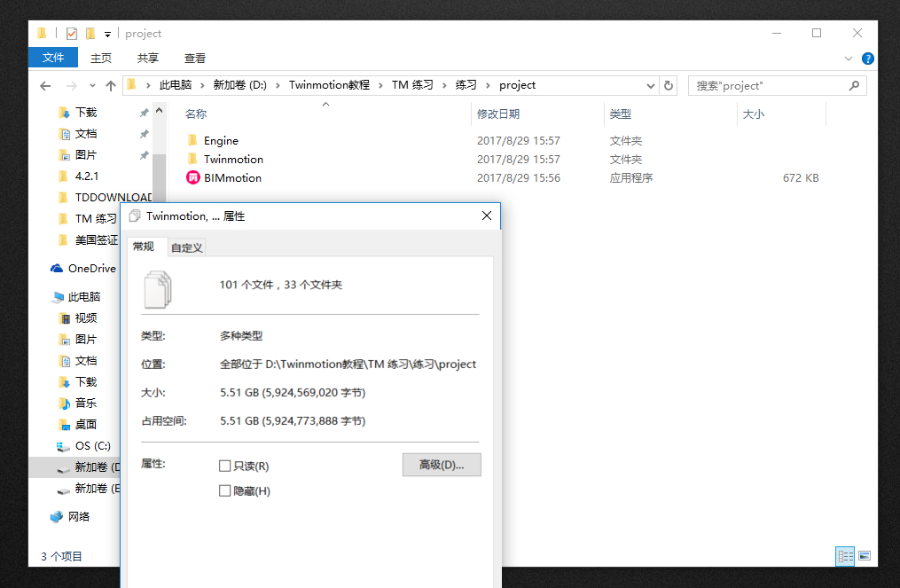Viewport: 900px width, 588px height.
Task: Expand breadcrumb chevron after 新加卷 (D:)
Action: click(x=278, y=85)
